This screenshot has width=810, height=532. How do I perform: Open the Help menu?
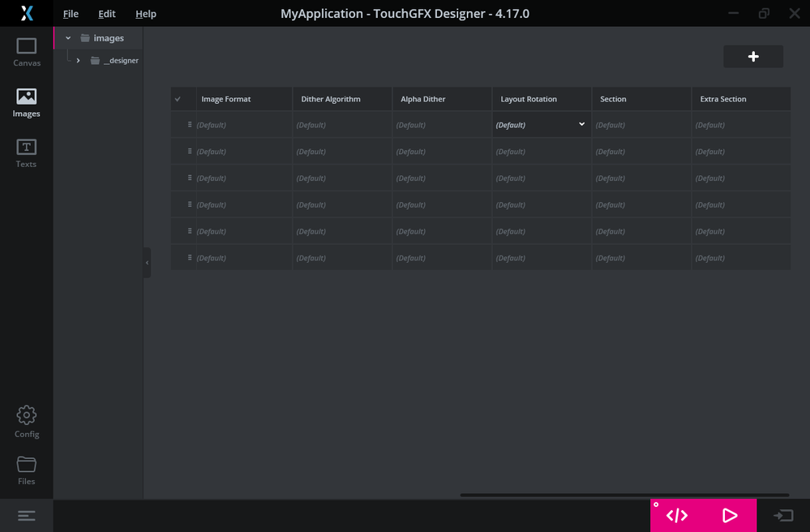click(146, 14)
